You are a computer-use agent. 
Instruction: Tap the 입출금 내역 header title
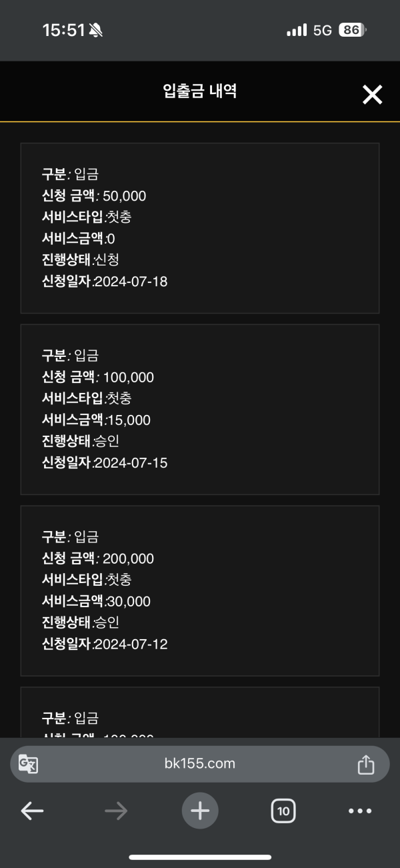pos(200,91)
